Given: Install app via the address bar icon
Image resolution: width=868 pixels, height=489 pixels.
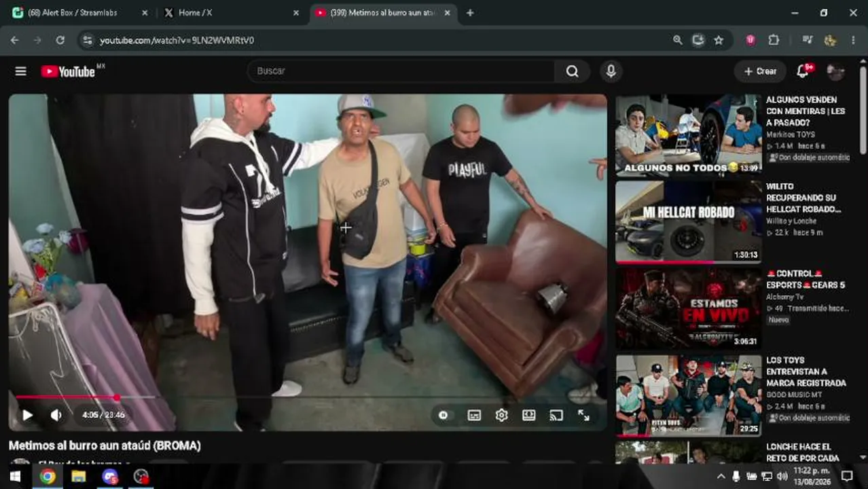Looking at the screenshot, I should click(698, 40).
